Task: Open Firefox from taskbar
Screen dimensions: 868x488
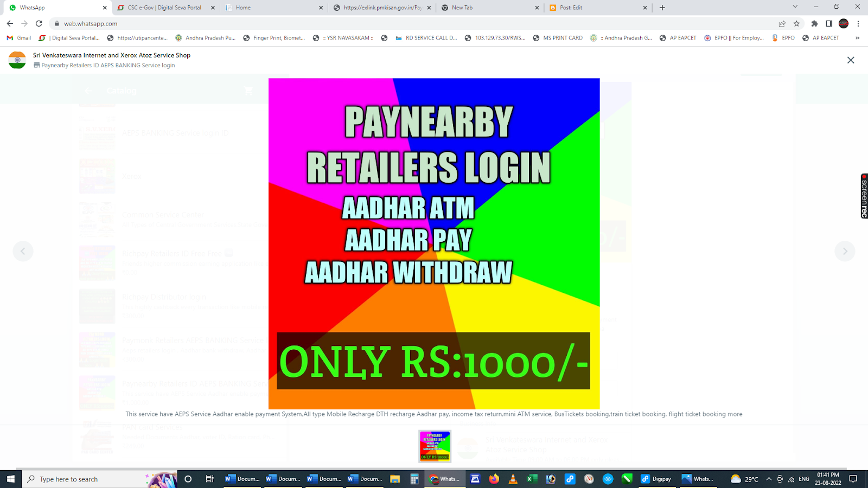Action: tap(494, 479)
